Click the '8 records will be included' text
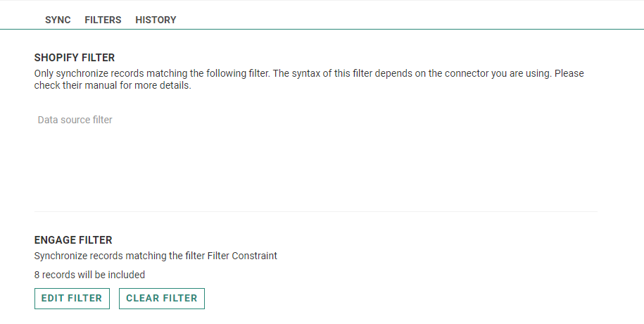This screenshot has width=644, height=324. point(89,275)
